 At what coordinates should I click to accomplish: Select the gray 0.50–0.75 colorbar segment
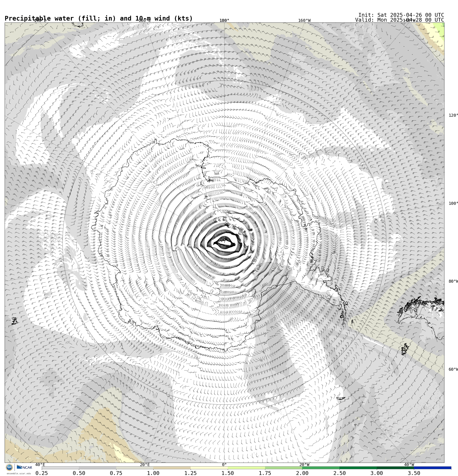tap(97, 468)
